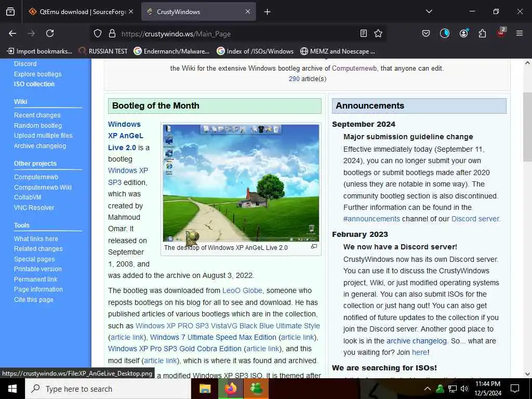Open the CollabVM sidebar link
This screenshot has height=399, width=532.
pos(28,197)
